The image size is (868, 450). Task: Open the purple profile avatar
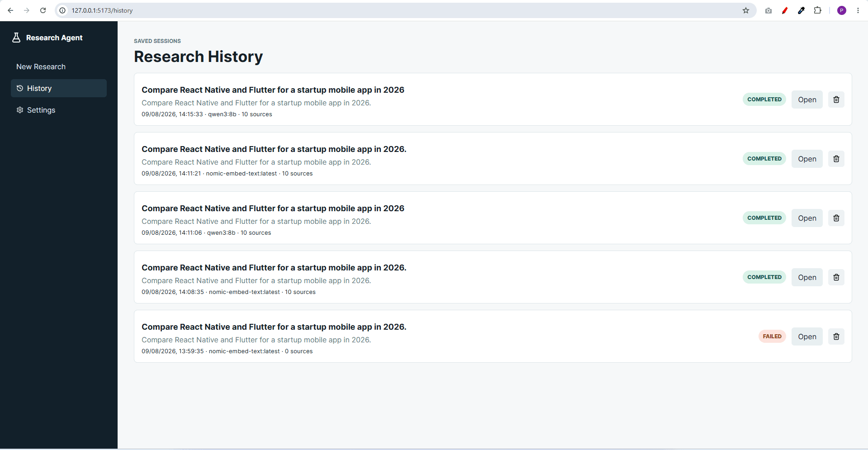842,10
